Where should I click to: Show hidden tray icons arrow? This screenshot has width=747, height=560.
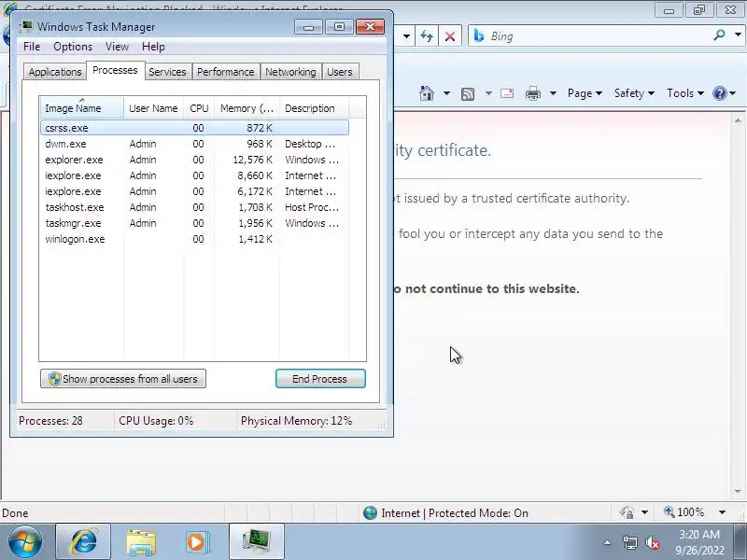(607, 542)
